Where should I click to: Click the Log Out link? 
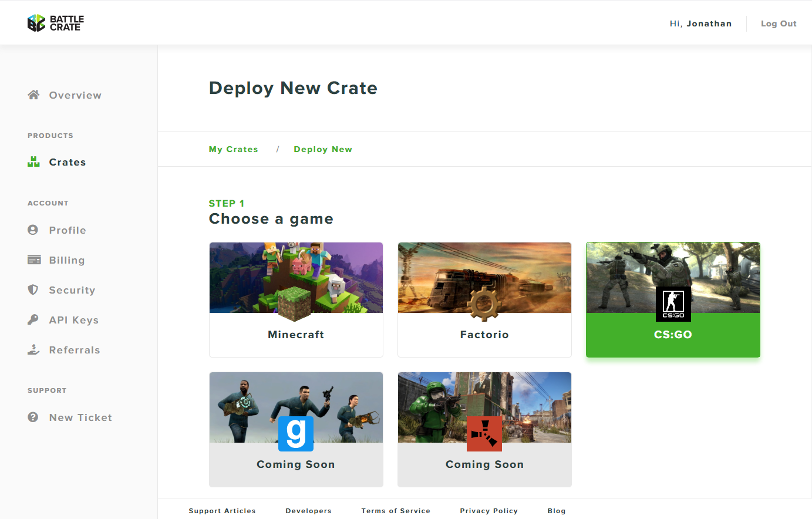click(x=779, y=23)
